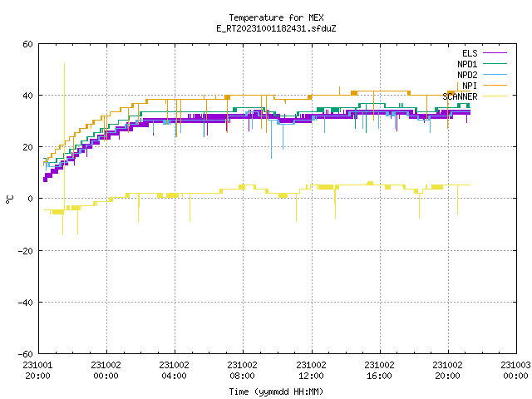Click the 'Time (yymmdd HH:MM)' axis title
The width and height of the screenshot is (532, 399).
tap(276, 392)
